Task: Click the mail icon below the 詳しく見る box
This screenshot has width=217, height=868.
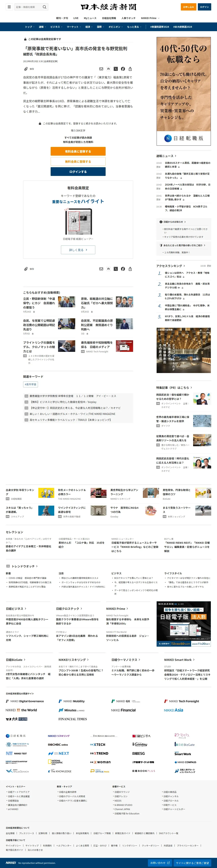Action: coord(101,269)
